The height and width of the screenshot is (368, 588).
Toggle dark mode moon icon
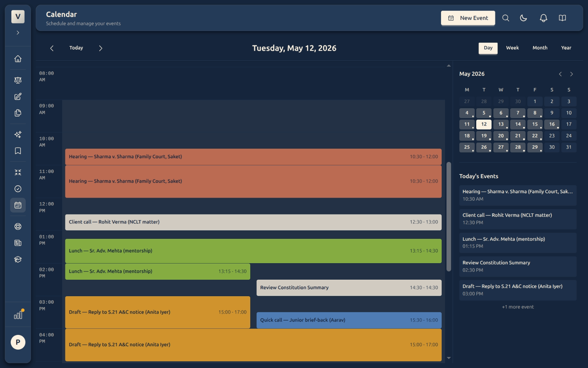click(x=524, y=18)
